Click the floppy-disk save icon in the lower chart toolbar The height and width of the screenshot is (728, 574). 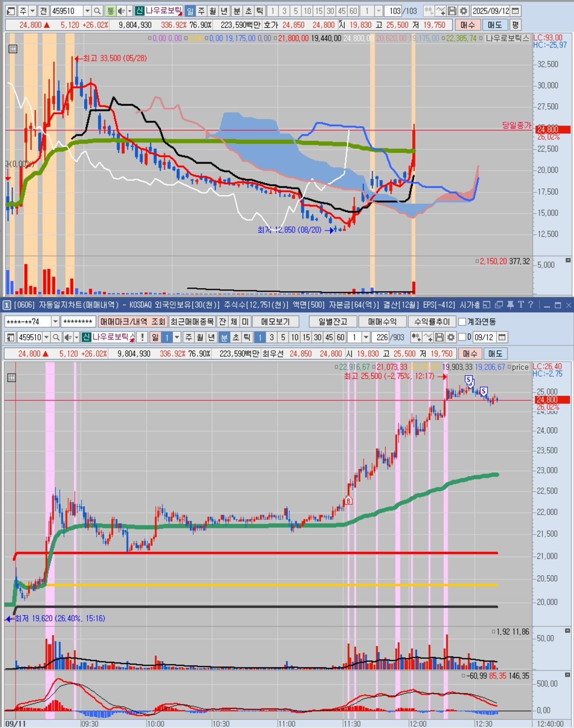pos(439,337)
